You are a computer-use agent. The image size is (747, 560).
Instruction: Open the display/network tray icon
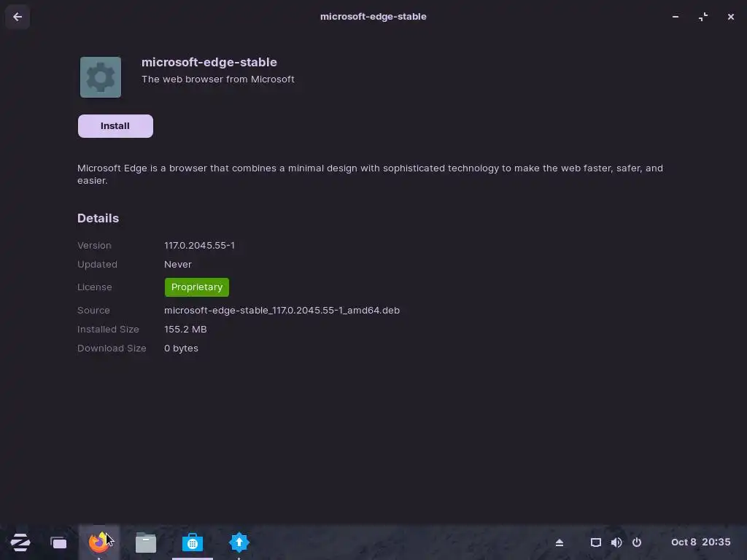[596, 542]
